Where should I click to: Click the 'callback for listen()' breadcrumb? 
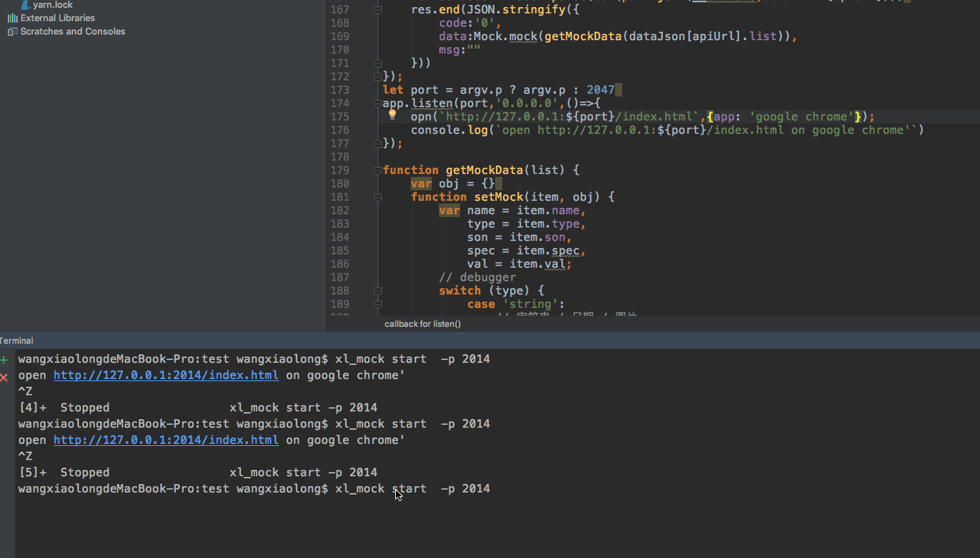(x=423, y=324)
